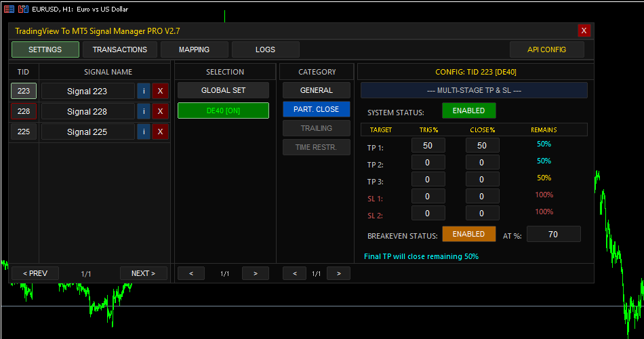The image size is (644, 339).
Task: Edit the Signal 223 name field
Action: click(x=87, y=91)
